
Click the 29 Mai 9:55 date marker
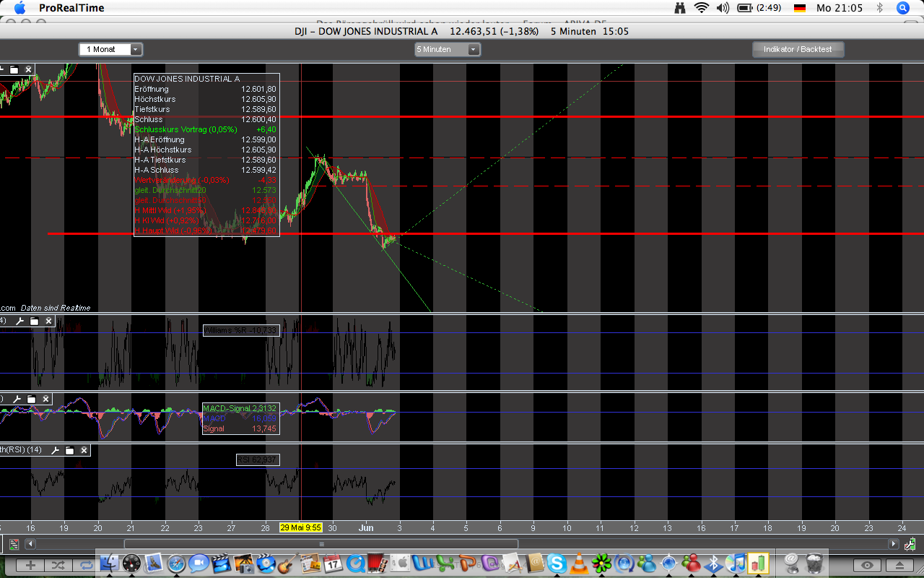(x=301, y=527)
